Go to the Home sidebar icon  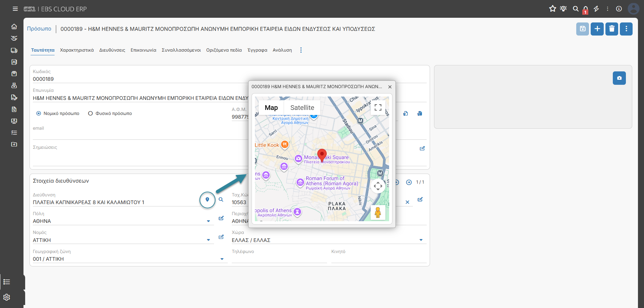[x=14, y=26]
